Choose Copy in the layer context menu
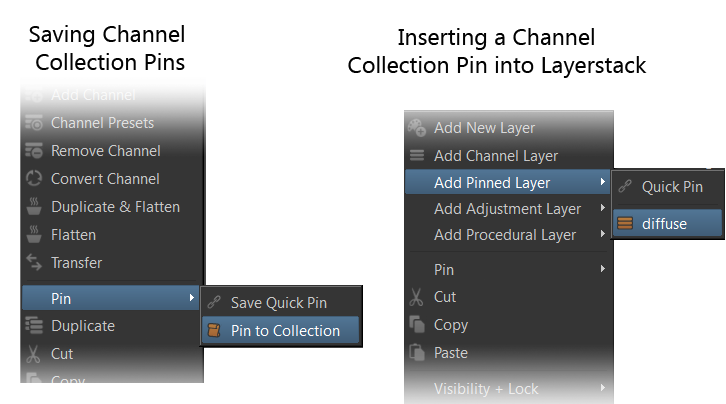726x404 pixels. (x=451, y=325)
